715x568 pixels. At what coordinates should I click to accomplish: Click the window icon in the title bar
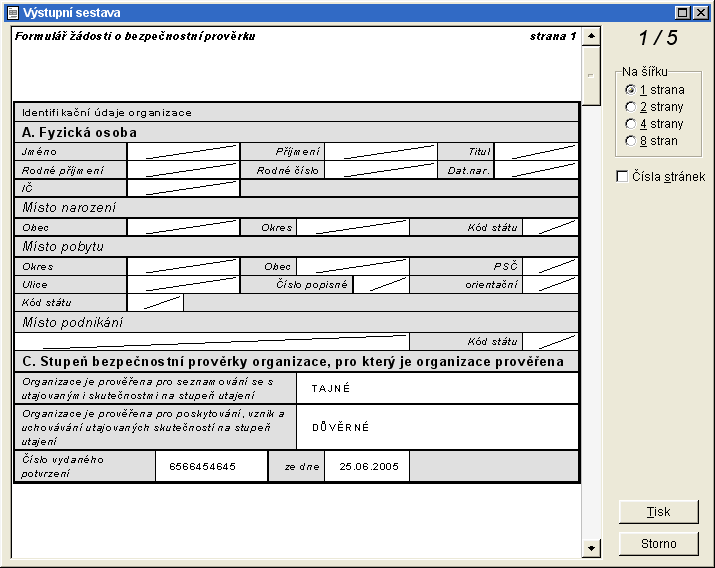[11, 12]
